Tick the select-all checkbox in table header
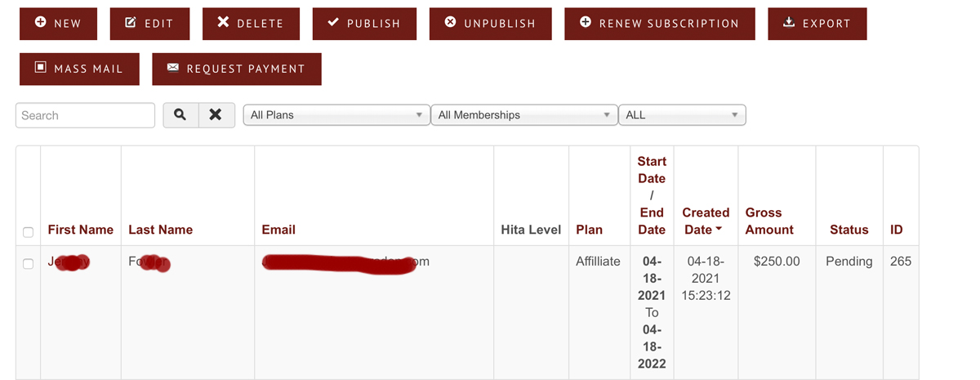 pyautogui.click(x=28, y=232)
